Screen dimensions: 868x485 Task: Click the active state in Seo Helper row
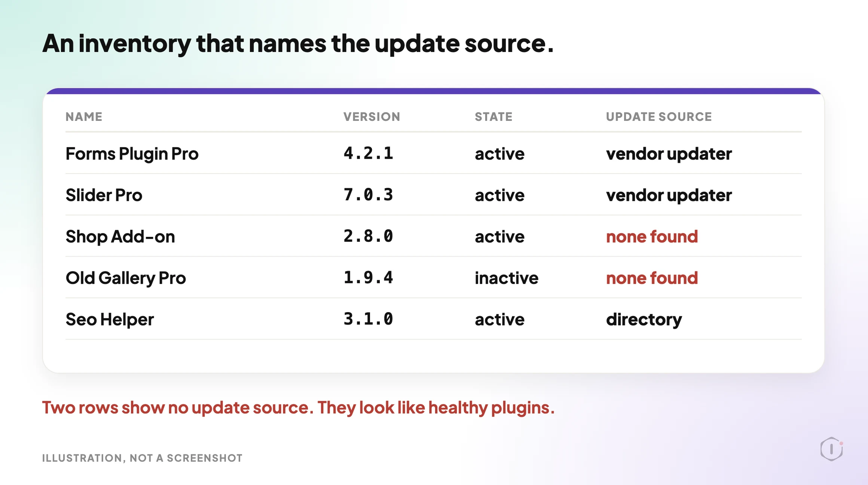500,320
